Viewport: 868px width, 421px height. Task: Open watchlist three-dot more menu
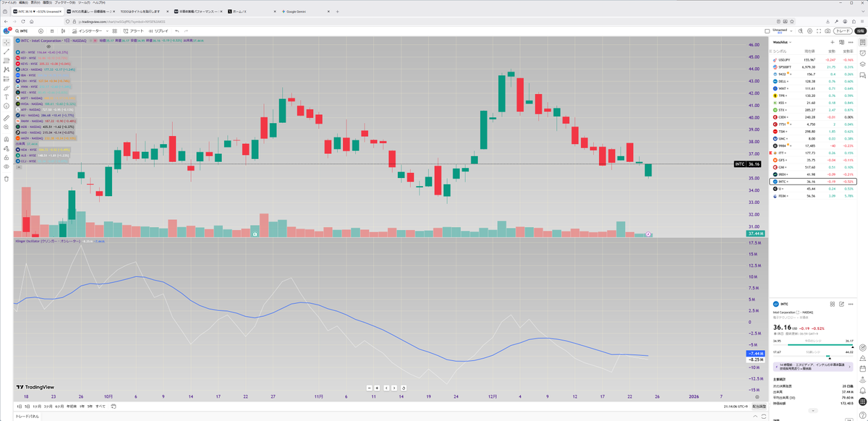coord(851,42)
